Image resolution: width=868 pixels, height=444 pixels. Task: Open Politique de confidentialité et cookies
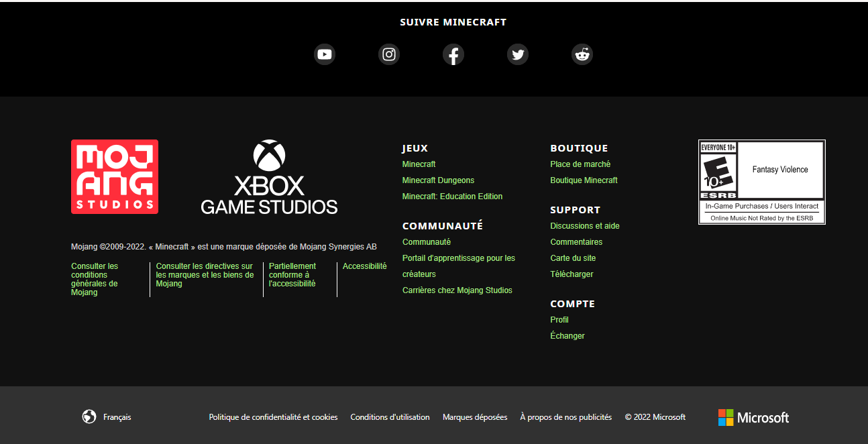coord(273,417)
